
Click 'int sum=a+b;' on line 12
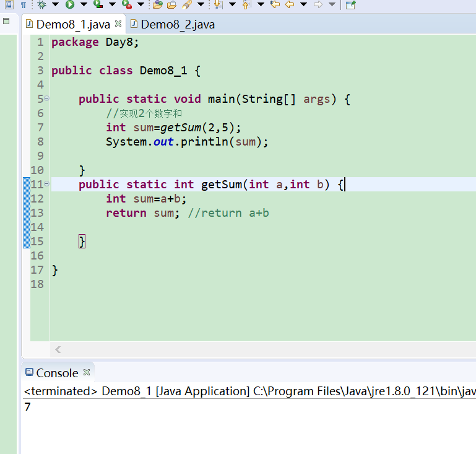coord(146,199)
